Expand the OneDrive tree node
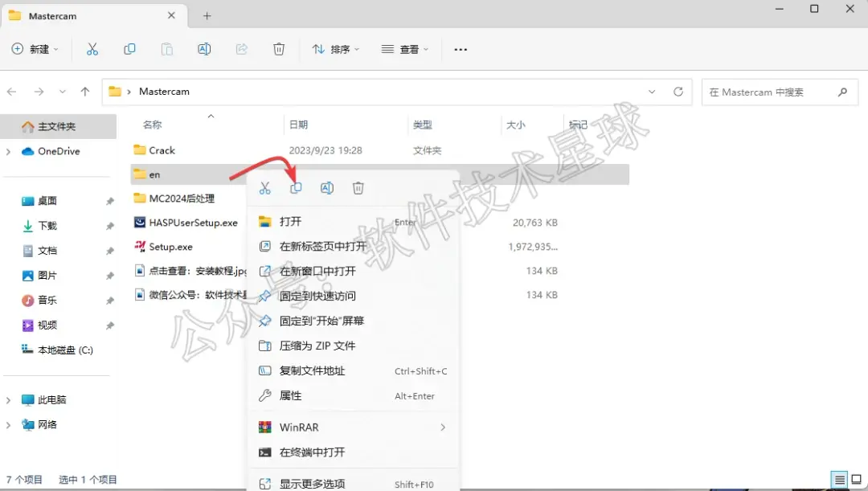 click(8, 152)
